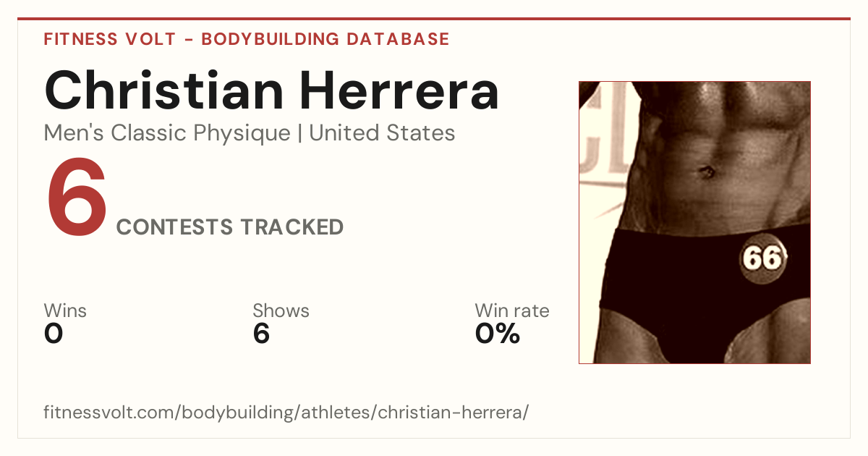This screenshot has width=868, height=456.
Task: Click the large red number 6
Action: coord(77,198)
